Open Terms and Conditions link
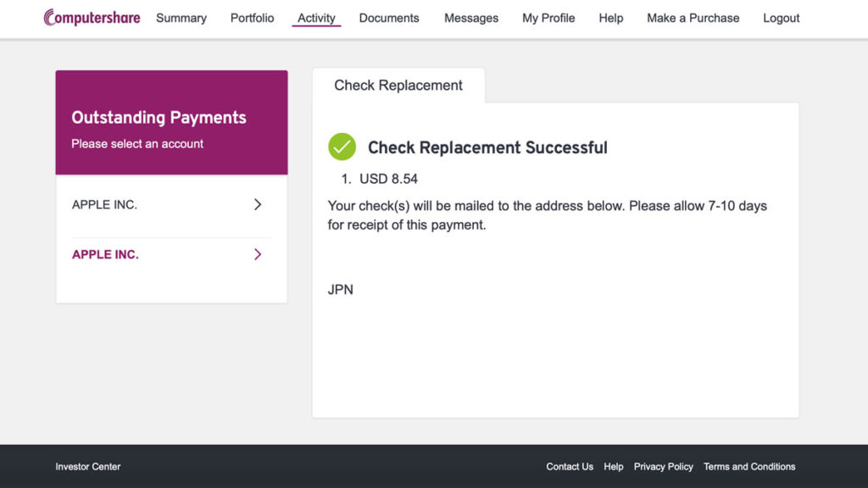The image size is (868, 488). [749, 467]
